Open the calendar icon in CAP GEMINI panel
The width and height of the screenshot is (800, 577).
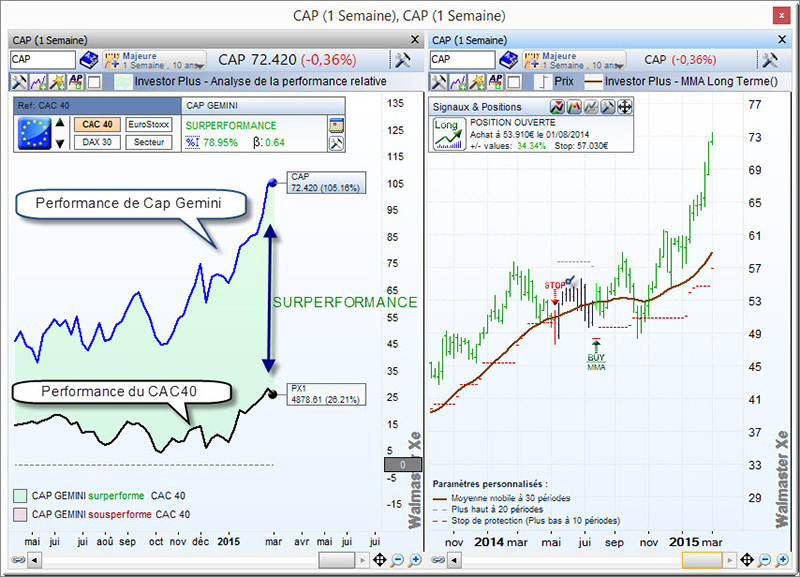(336, 125)
